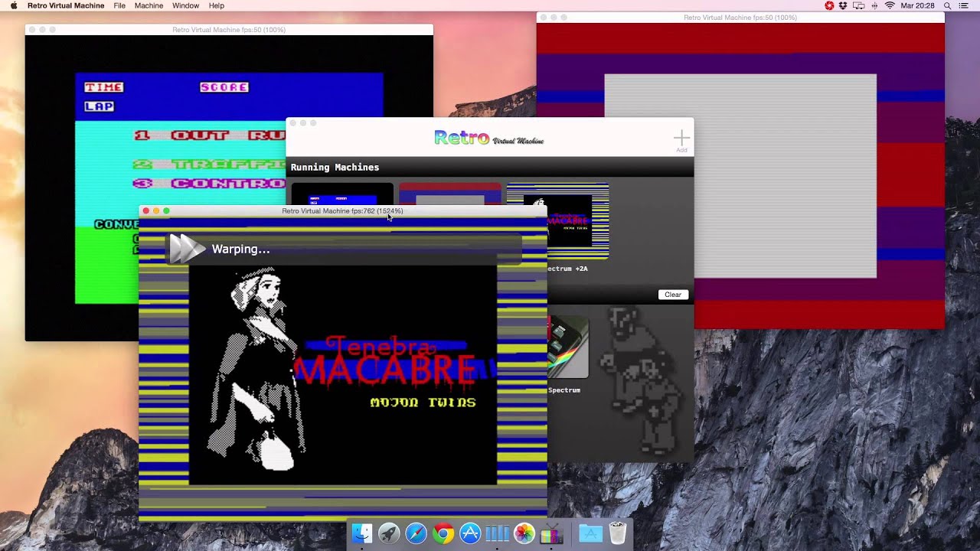Click the Spectrum label under library machine

pyautogui.click(x=564, y=390)
